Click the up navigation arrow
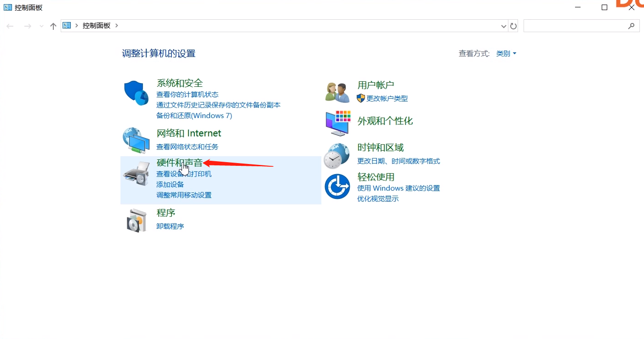This screenshot has width=644, height=339. pyautogui.click(x=53, y=26)
